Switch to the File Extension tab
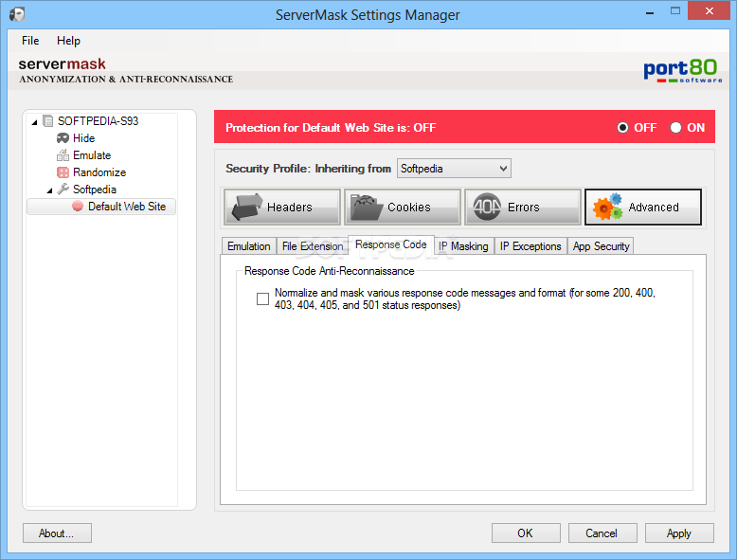The image size is (737, 560). coord(313,246)
